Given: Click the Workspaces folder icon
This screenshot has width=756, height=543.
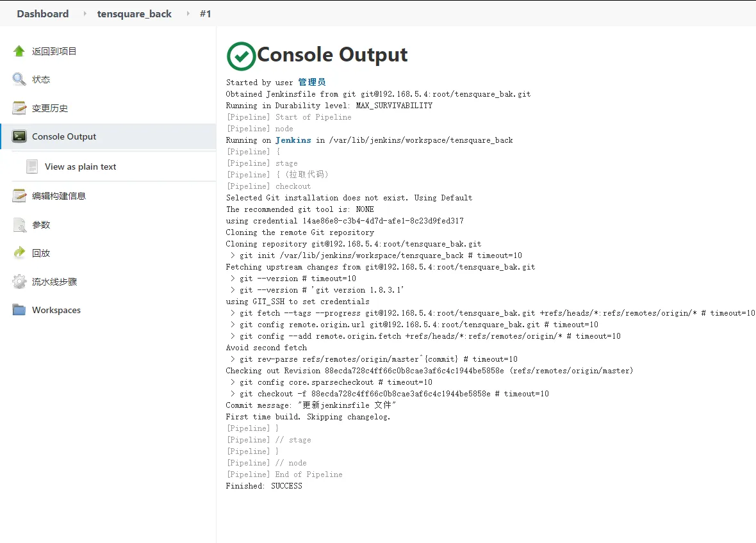Looking at the screenshot, I should point(19,310).
